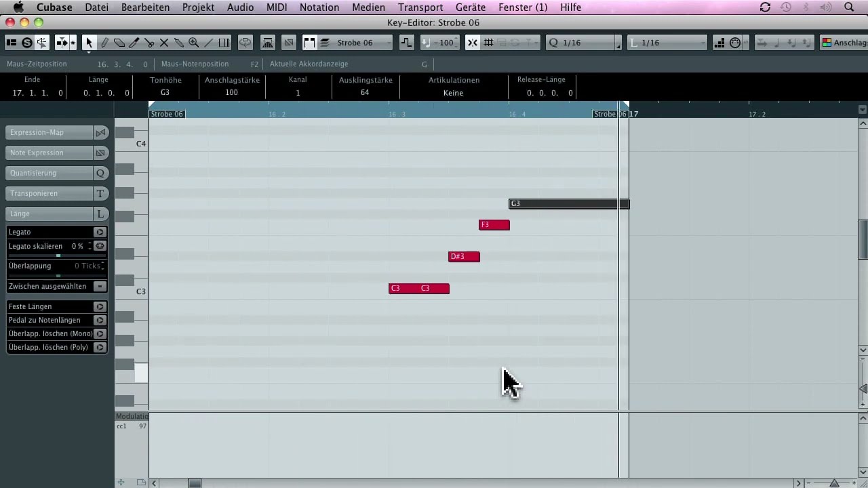Click the window layout setup icon
The width and height of the screenshot is (868, 488).
tap(12, 43)
